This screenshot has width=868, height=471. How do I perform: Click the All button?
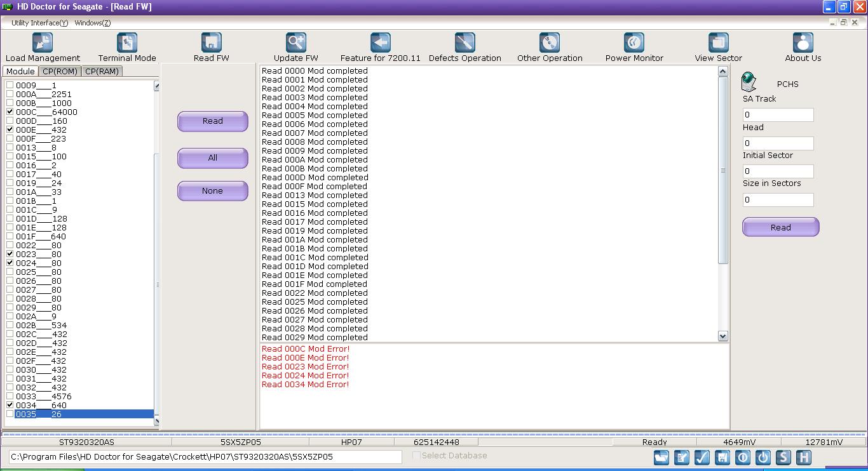pyautogui.click(x=213, y=158)
